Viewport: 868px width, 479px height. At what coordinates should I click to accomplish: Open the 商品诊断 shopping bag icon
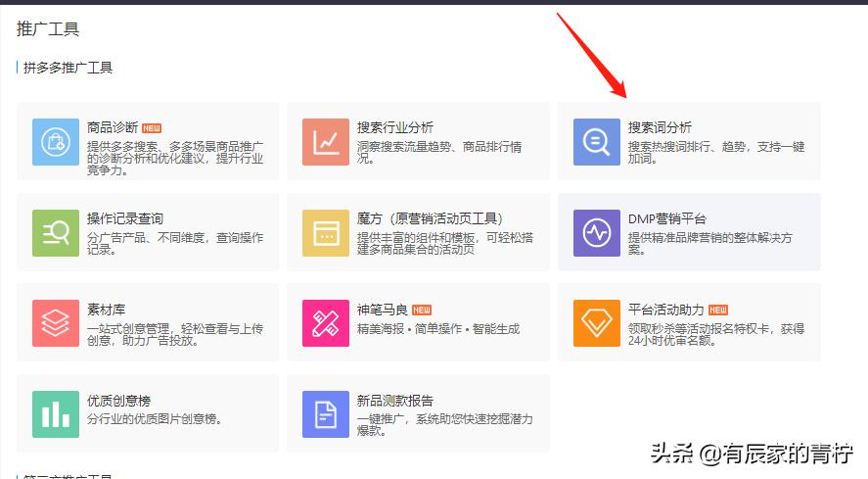(56, 142)
